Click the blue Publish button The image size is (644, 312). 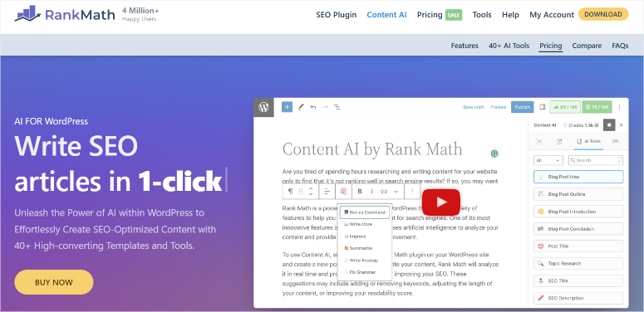tap(523, 107)
